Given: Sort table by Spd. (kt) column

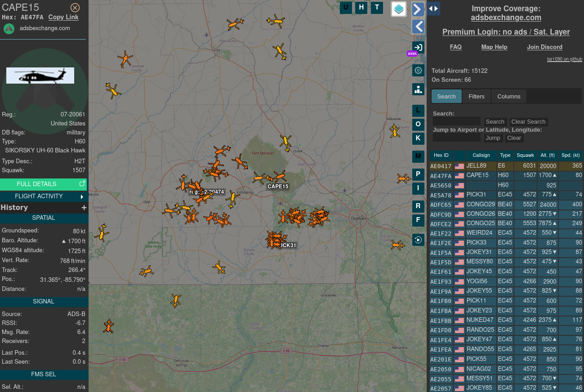Looking at the screenshot, I should [571, 155].
